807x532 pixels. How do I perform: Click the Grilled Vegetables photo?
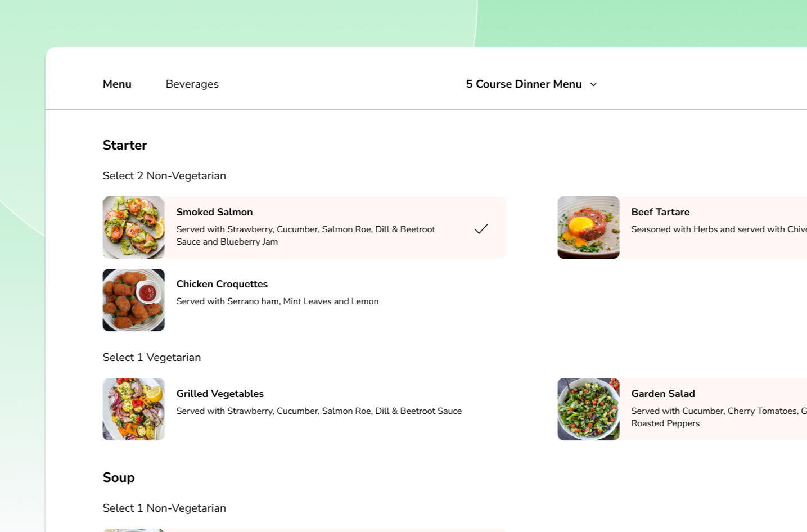click(x=134, y=409)
